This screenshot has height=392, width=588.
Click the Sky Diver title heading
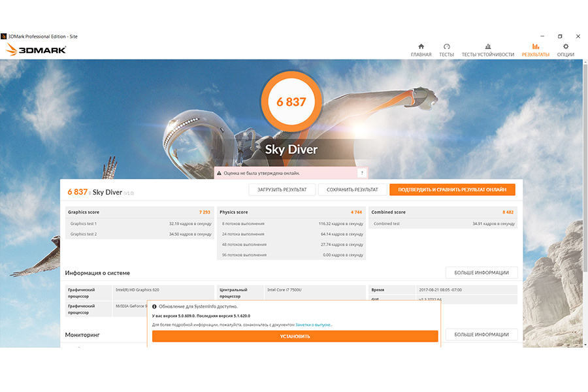click(x=291, y=150)
